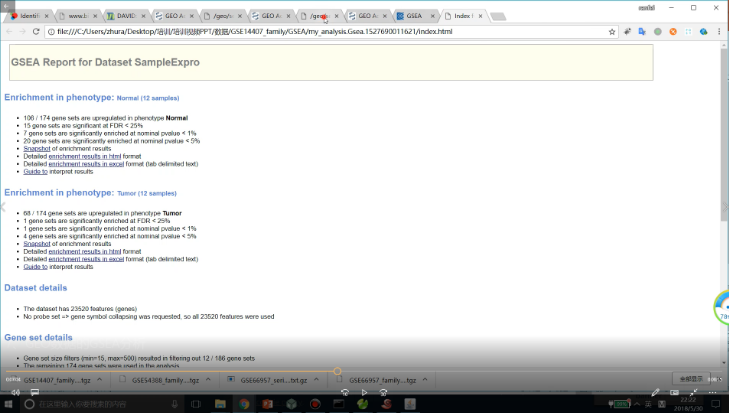
Task: Expand options for GSE66957_seri txt.gz download
Action: [x=316, y=380]
